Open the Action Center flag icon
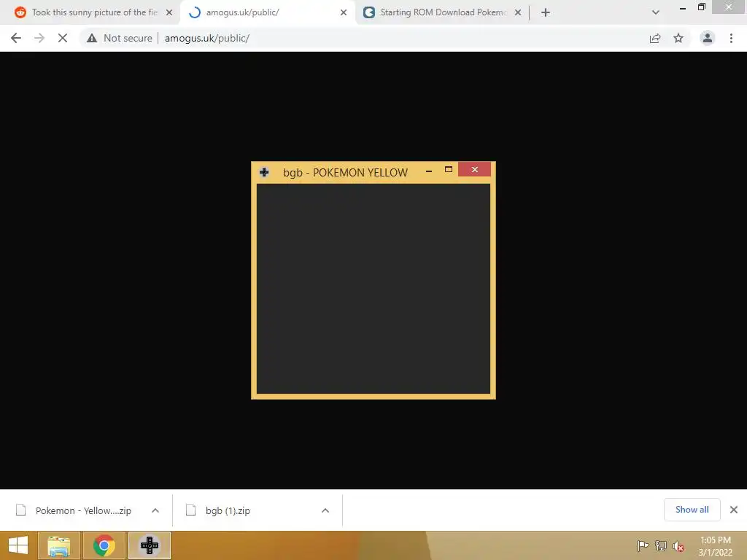 coord(643,545)
